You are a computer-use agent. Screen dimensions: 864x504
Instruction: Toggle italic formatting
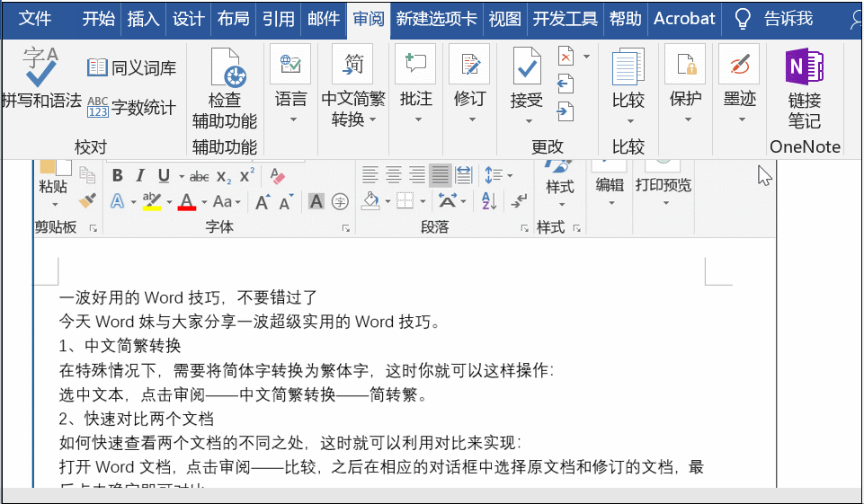pyautogui.click(x=140, y=176)
